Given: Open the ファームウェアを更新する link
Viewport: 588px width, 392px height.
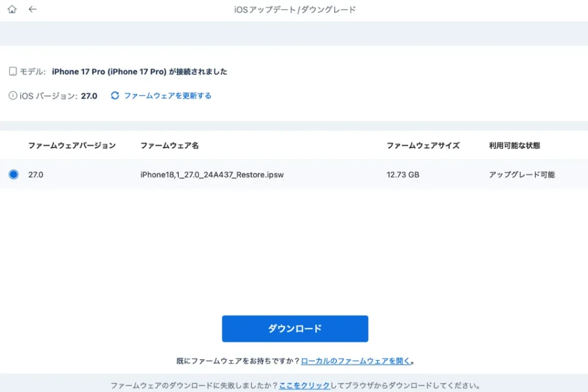Looking at the screenshot, I should [x=168, y=96].
